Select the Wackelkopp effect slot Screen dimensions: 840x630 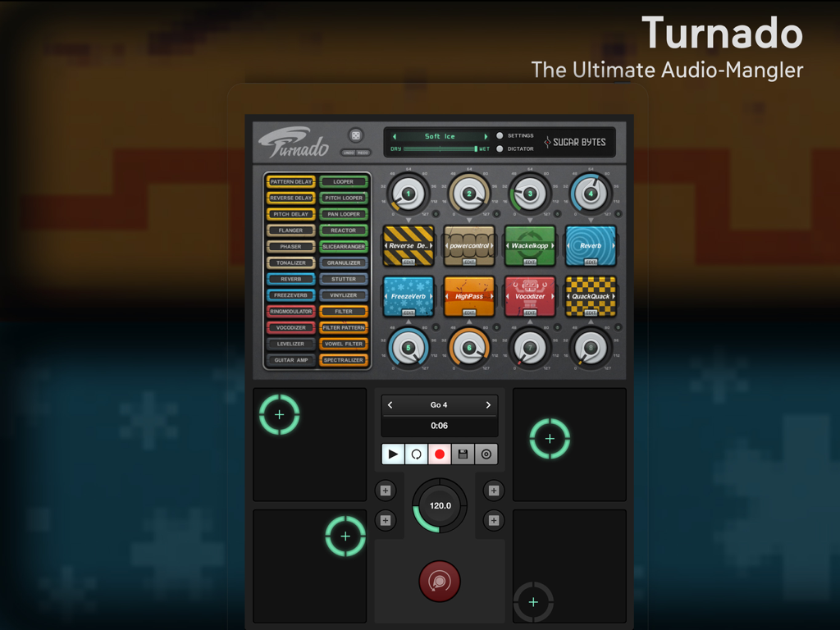click(529, 245)
